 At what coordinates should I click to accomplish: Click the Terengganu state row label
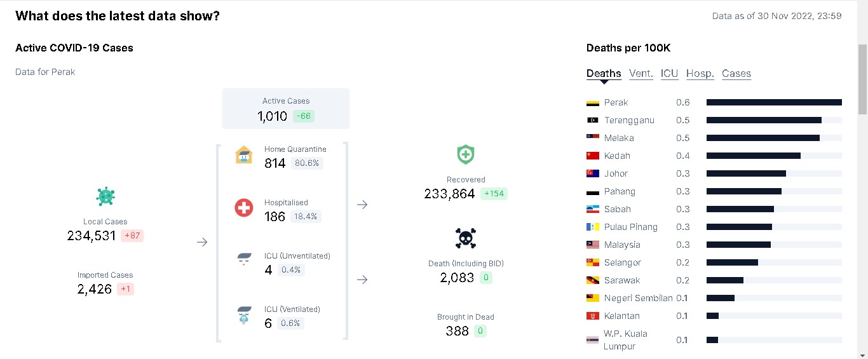pos(629,120)
